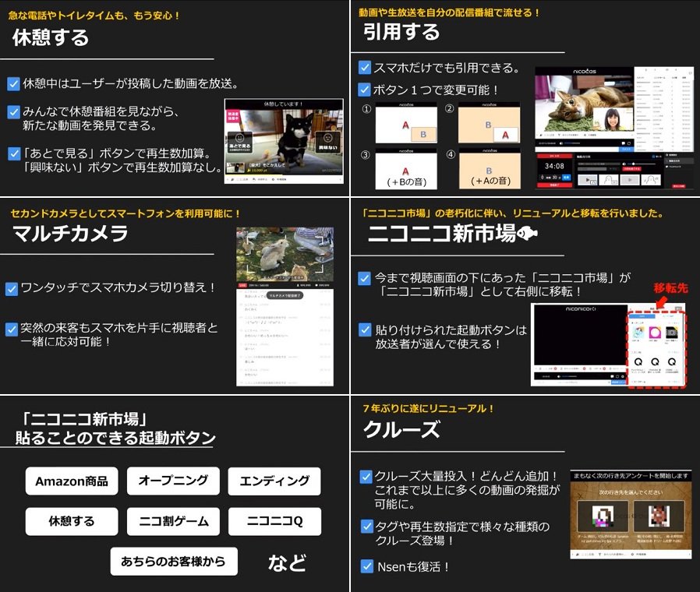Screen dimensions: 700x592
Task: Toggle the ワンタッチでスマホカメラ切り替え checkbox
Action: coord(12,289)
